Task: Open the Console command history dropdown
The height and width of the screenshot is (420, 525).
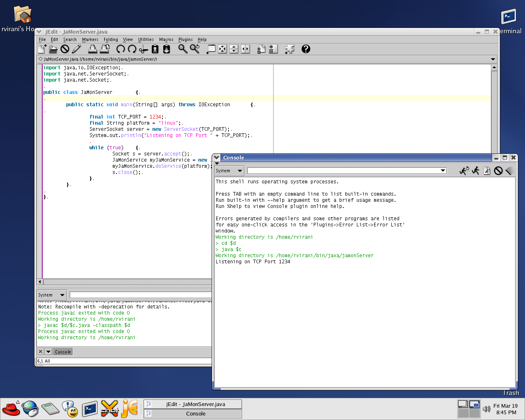Action: pos(443,171)
